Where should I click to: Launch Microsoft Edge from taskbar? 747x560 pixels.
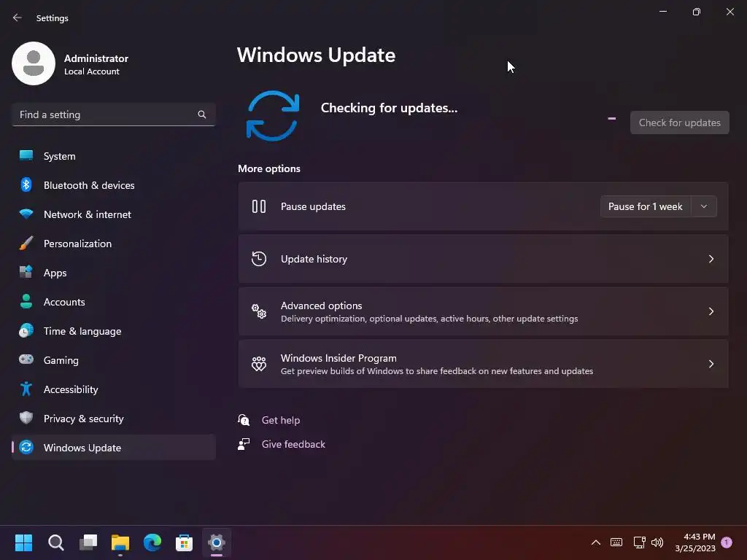tap(152, 542)
